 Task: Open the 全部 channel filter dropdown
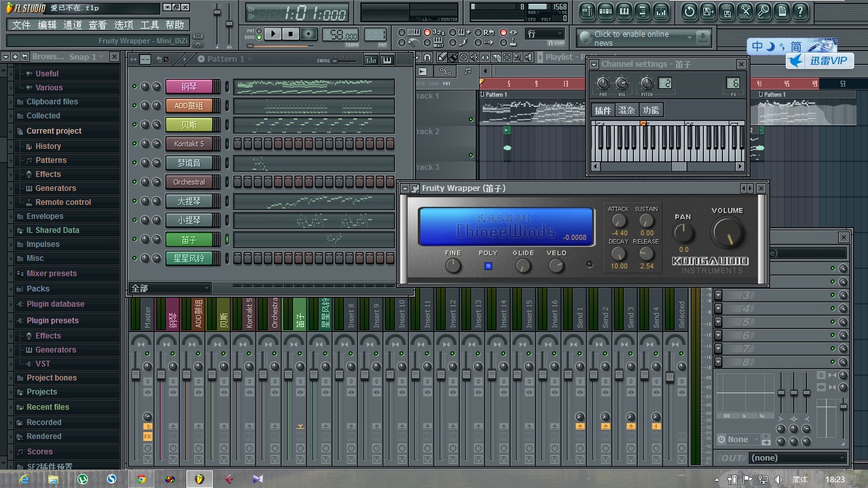169,288
